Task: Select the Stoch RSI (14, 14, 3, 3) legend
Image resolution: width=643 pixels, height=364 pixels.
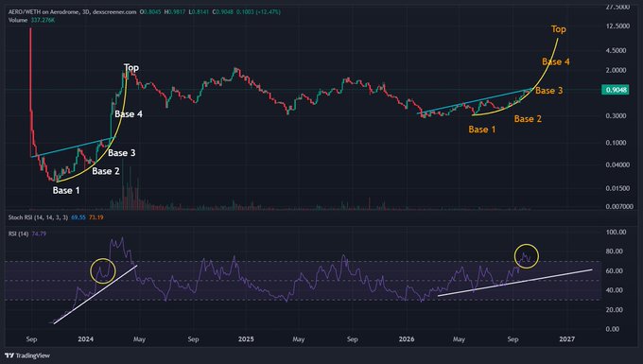Action: 38,217
